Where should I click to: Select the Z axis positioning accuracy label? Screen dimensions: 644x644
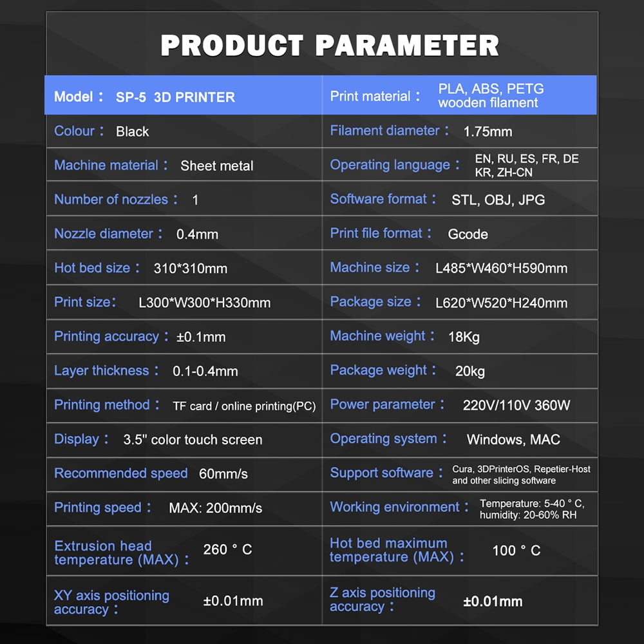tap(383, 600)
